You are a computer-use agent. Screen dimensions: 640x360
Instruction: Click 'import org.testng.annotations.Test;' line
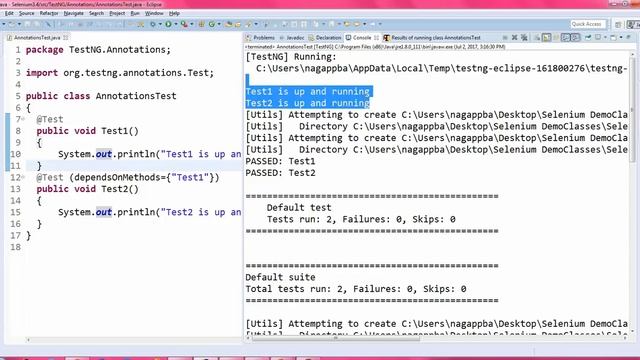120,73
